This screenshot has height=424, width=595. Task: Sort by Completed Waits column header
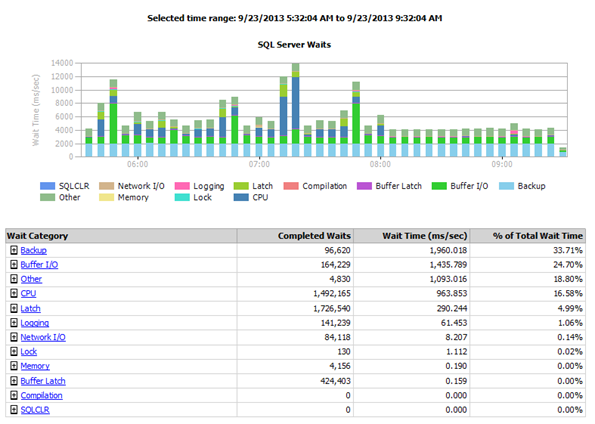(x=296, y=236)
